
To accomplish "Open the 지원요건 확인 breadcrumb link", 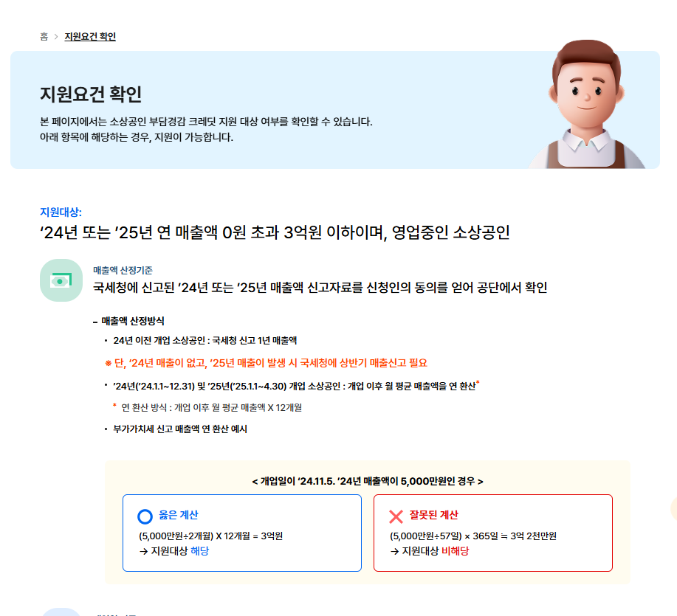I will (90, 37).
